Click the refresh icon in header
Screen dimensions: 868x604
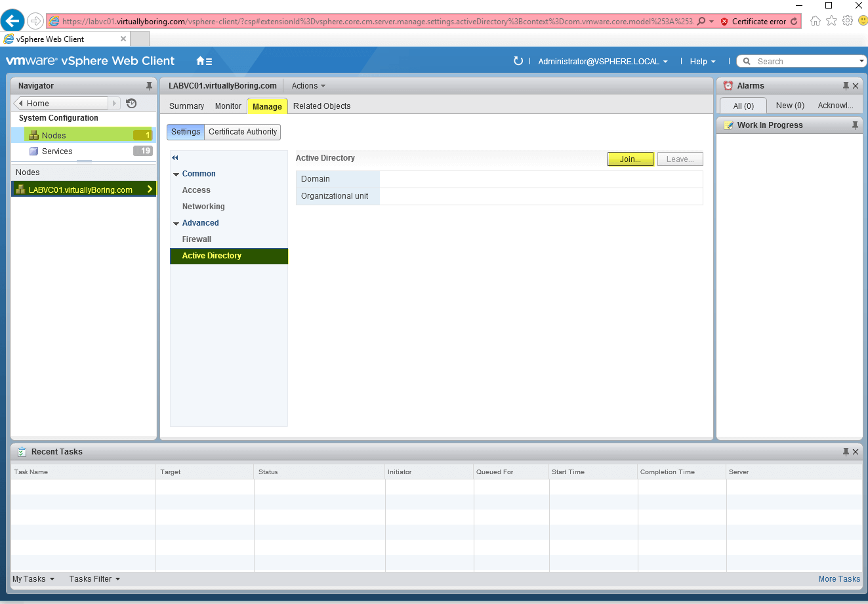coord(518,61)
